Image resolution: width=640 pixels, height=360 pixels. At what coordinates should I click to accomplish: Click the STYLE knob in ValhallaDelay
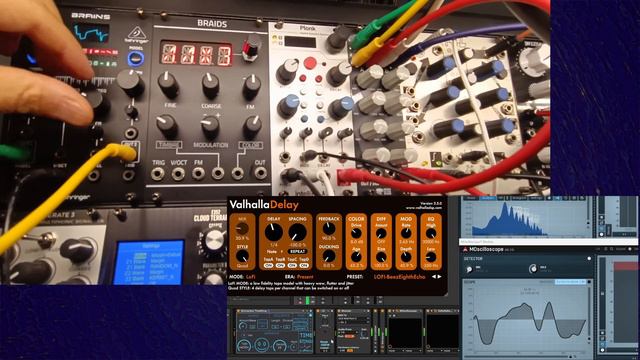[x=242, y=256]
